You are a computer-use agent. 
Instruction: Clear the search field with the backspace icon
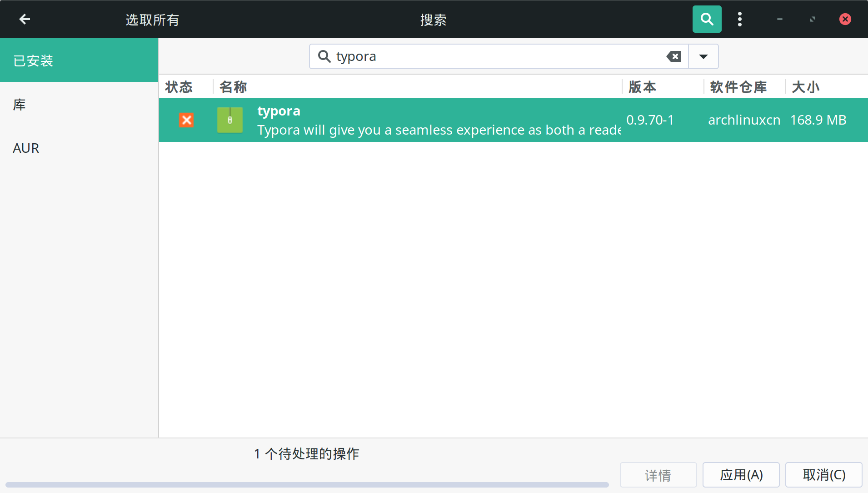[x=673, y=56]
